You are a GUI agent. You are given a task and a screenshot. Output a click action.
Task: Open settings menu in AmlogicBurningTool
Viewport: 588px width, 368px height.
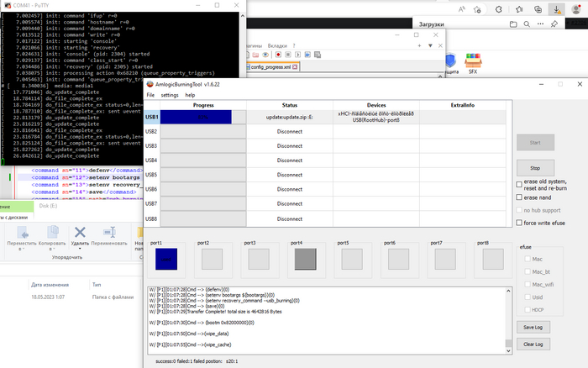click(x=170, y=95)
